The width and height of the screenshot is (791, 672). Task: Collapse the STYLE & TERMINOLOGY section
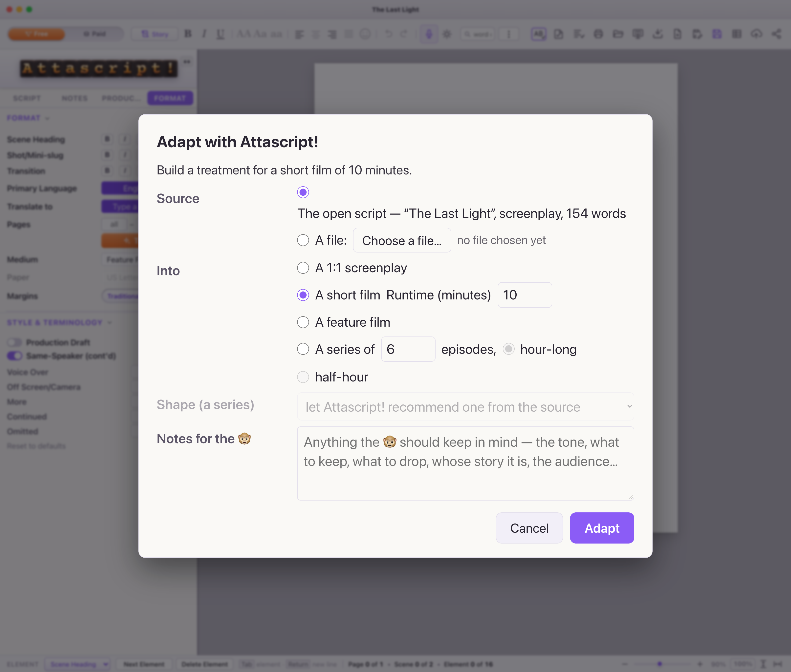coord(60,323)
